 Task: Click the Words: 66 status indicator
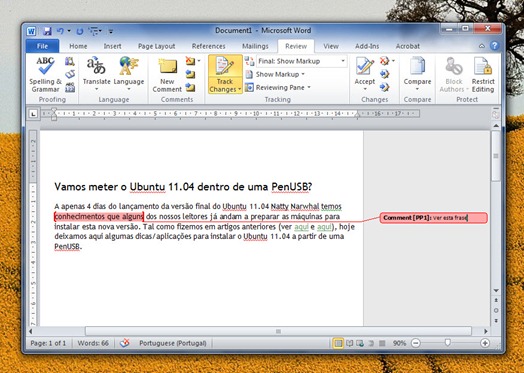[x=93, y=343]
